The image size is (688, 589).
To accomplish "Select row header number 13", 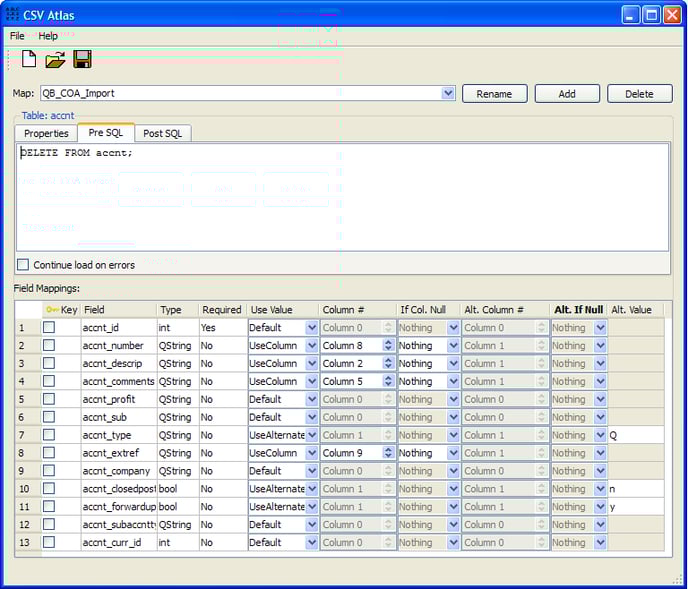I will [29, 542].
